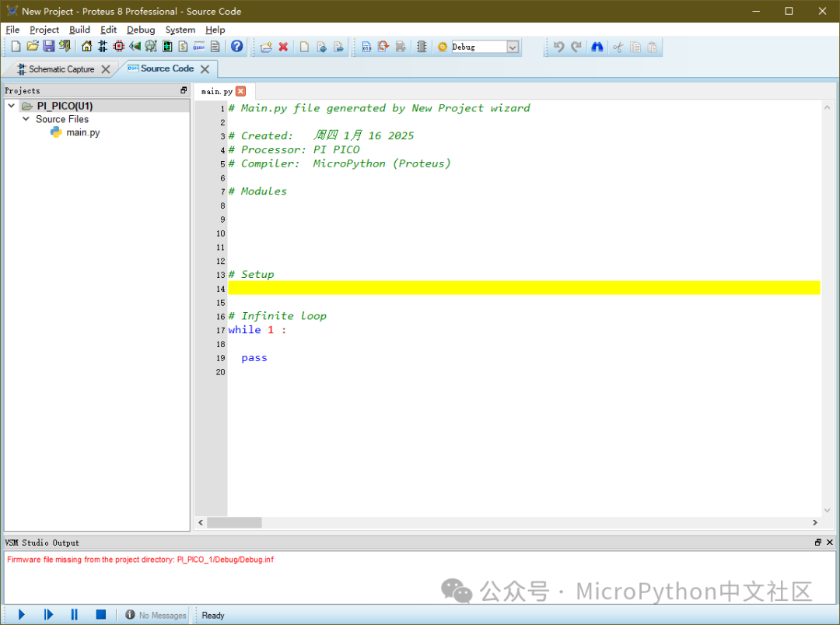
Task: Pause the simulation
Action: click(x=75, y=614)
